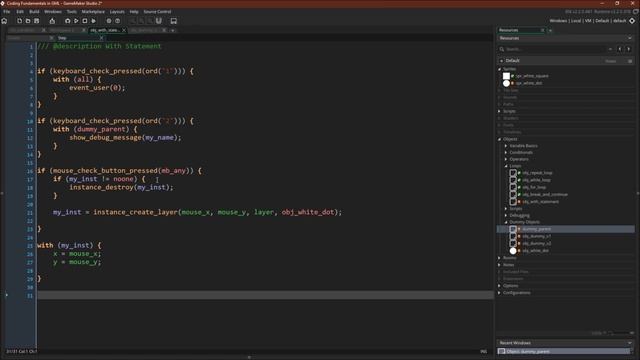Collapse the Dummy Objects group
Image resolution: width=640 pixels, height=360 pixels.
pyautogui.click(x=506, y=222)
